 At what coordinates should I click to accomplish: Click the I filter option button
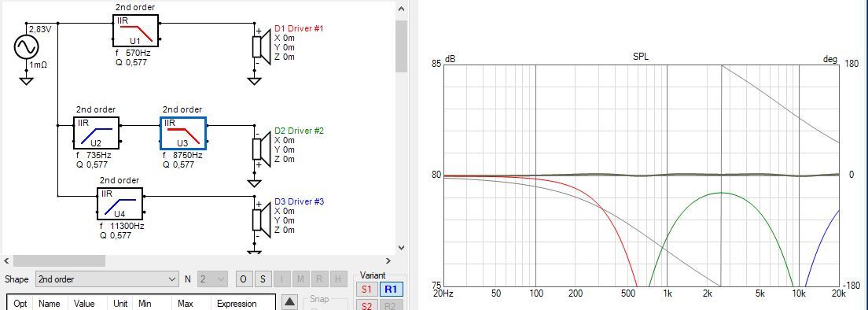click(281, 279)
